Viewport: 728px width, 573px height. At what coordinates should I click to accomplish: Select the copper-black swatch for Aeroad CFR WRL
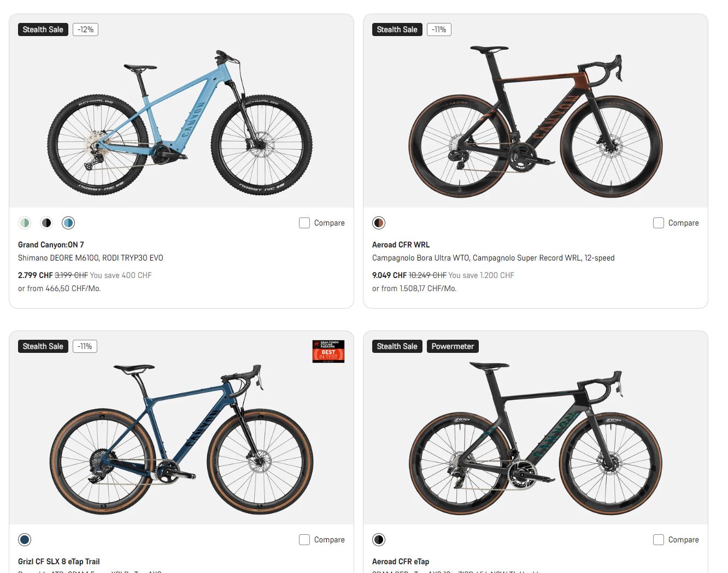pyautogui.click(x=379, y=223)
